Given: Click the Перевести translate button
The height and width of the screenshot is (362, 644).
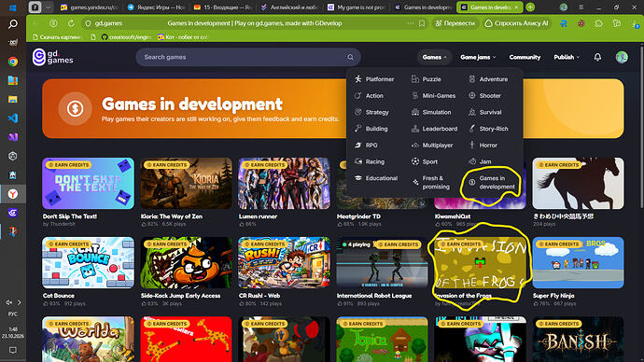Looking at the screenshot, I should 455,23.
